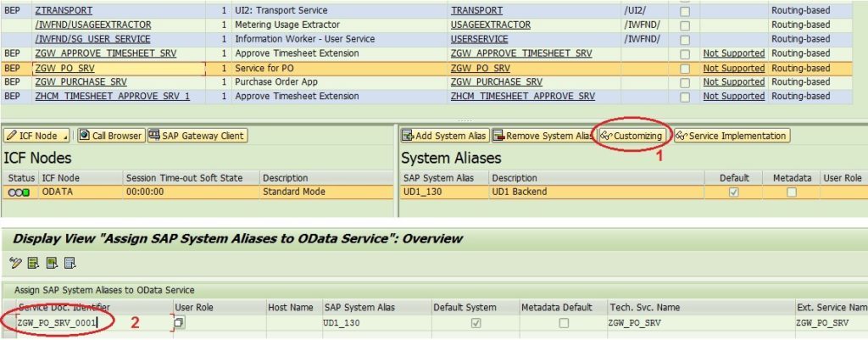Click the ODATA node status traffic light

pos(19,192)
